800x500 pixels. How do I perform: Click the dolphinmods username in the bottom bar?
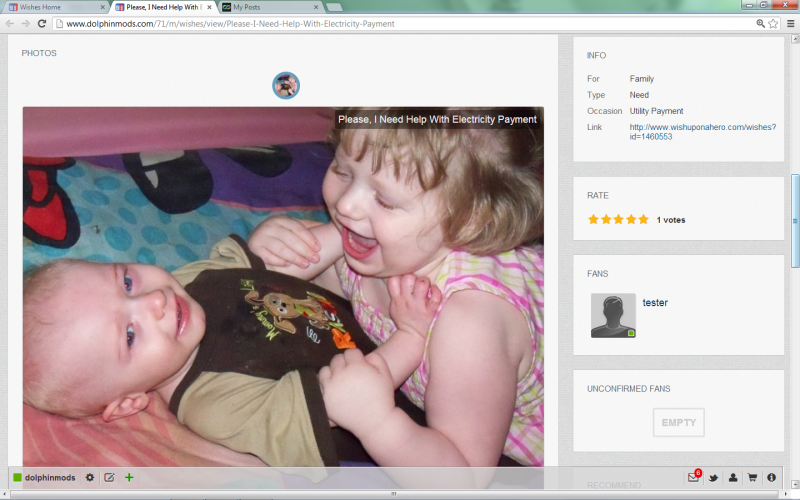[50, 478]
